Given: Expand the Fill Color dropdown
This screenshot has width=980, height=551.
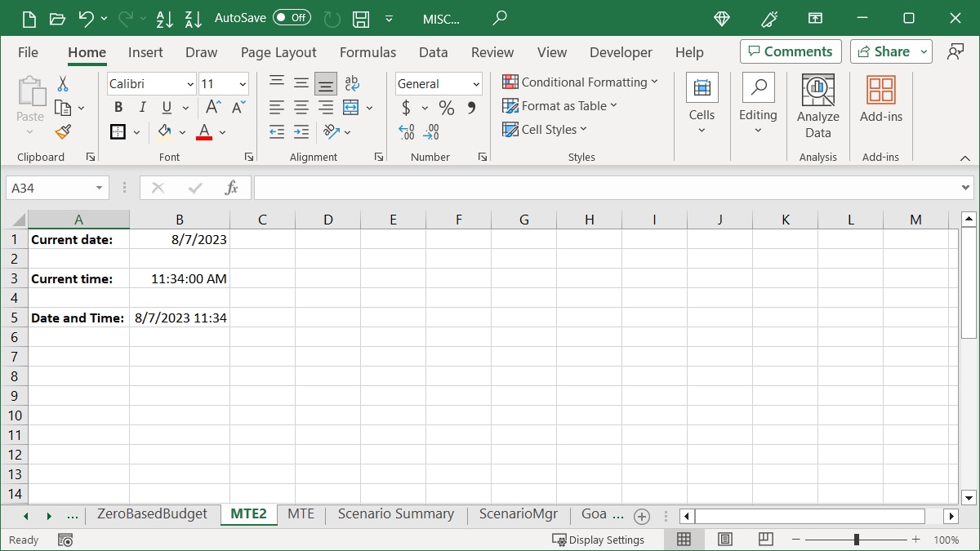Looking at the screenshot, I should [x=183, y=131].
